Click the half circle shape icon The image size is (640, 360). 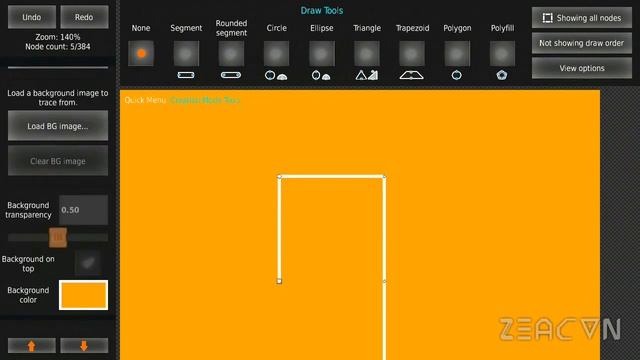[282, 76]
